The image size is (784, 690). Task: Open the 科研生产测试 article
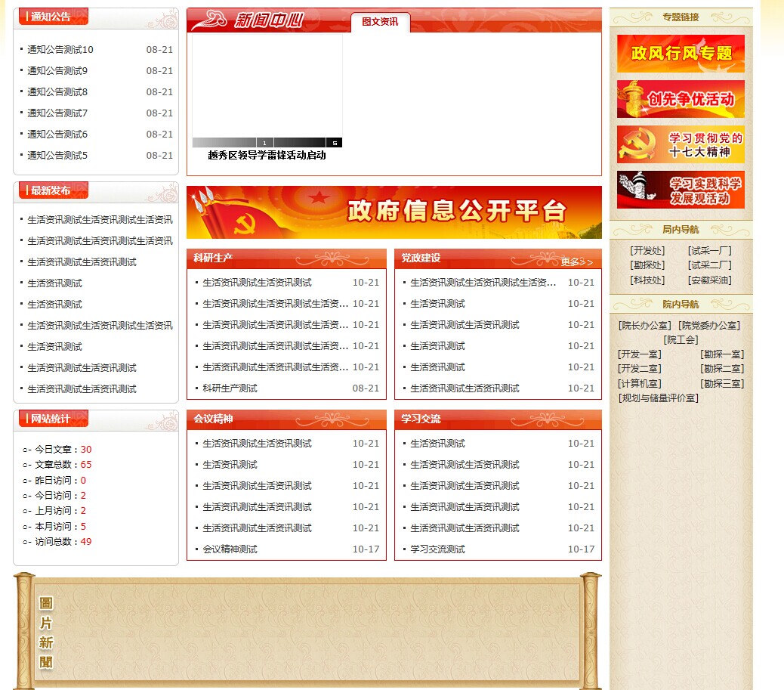coord(230,388)
